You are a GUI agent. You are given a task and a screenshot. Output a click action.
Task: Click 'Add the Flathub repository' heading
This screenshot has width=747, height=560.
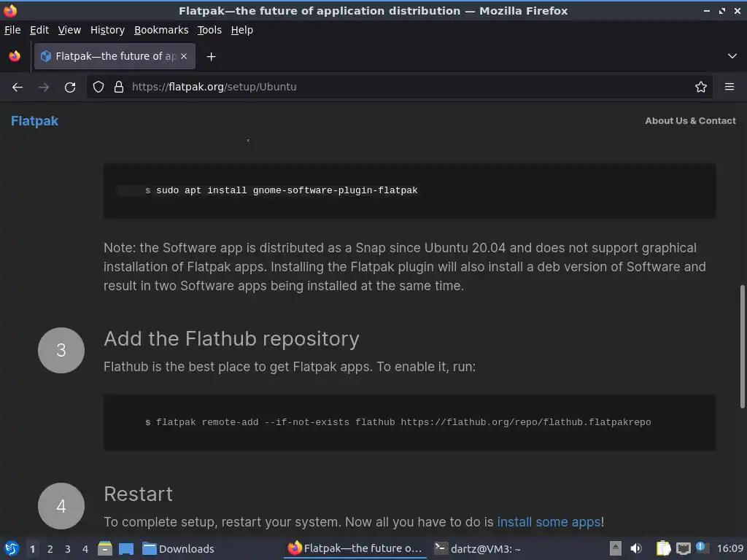pyautogui.click(x=231, y=338)
